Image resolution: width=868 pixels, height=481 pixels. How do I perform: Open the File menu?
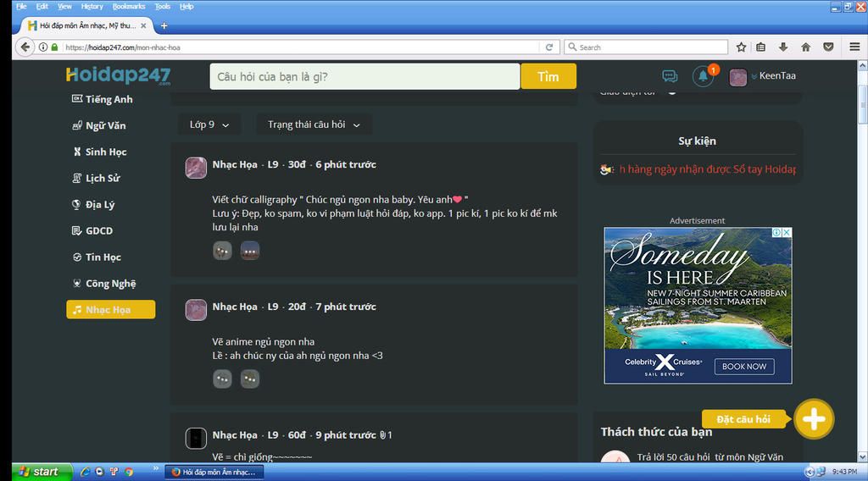coord(21,7)
